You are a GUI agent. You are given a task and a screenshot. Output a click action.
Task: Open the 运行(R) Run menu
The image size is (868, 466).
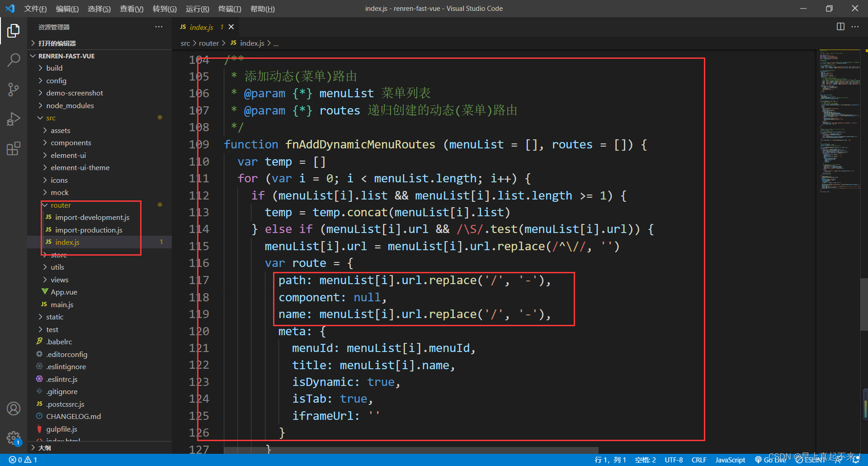coord(197,9)
